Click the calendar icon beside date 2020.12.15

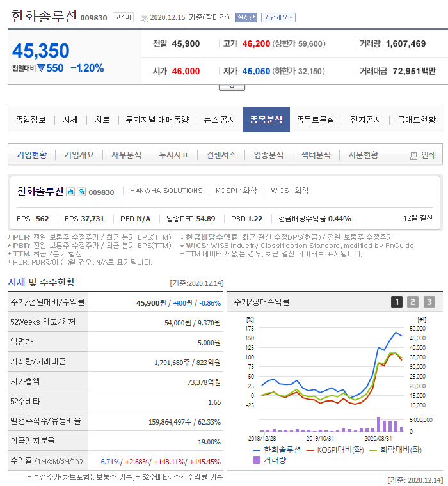(144, 19)
